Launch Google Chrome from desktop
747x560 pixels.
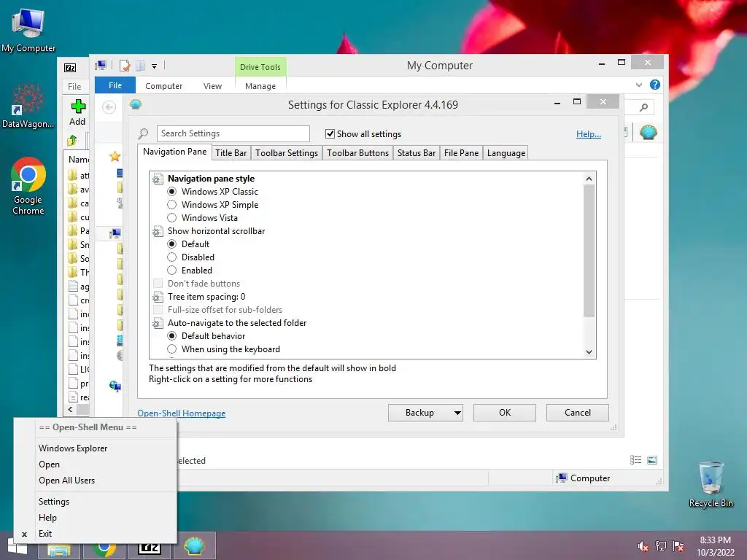28,186
